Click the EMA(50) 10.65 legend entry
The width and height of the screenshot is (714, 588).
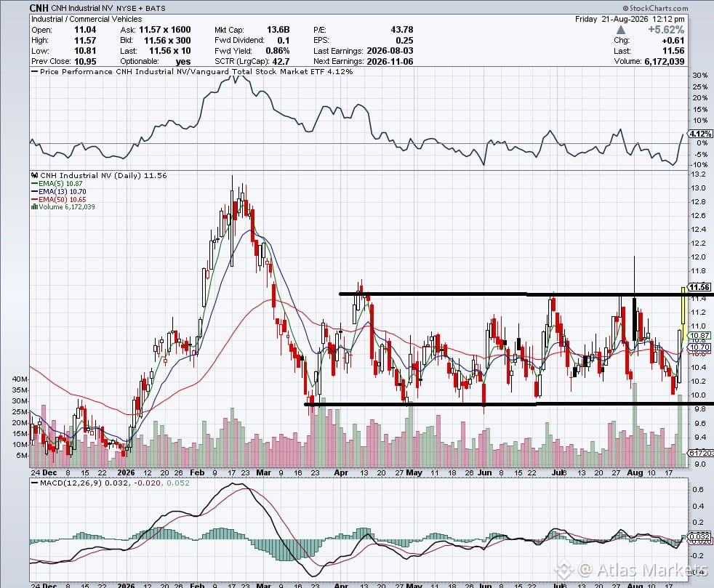tap(58, 199)
